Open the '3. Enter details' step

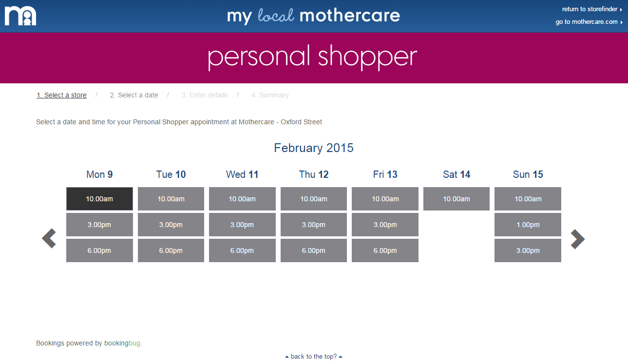(205, 96)
